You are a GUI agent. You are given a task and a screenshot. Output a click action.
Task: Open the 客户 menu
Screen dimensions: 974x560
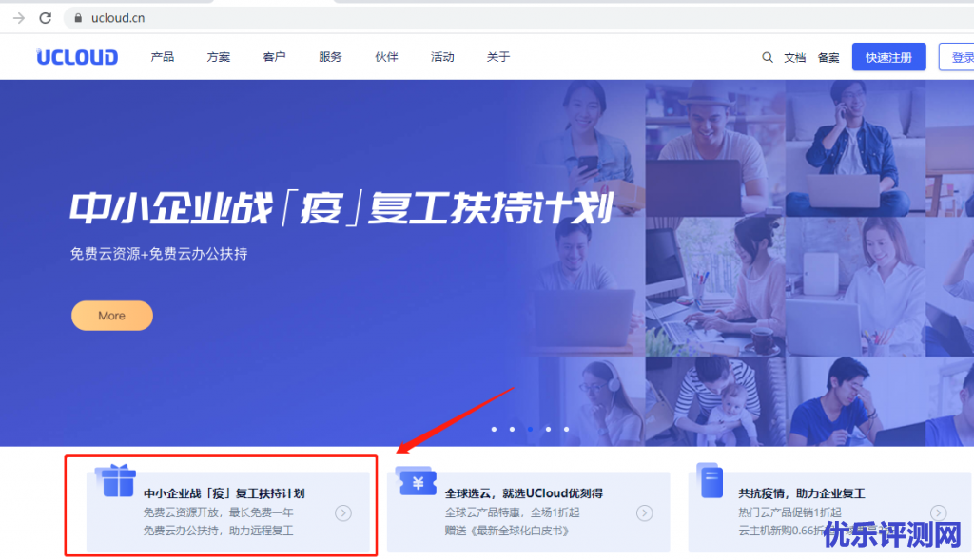pos(274,57)
